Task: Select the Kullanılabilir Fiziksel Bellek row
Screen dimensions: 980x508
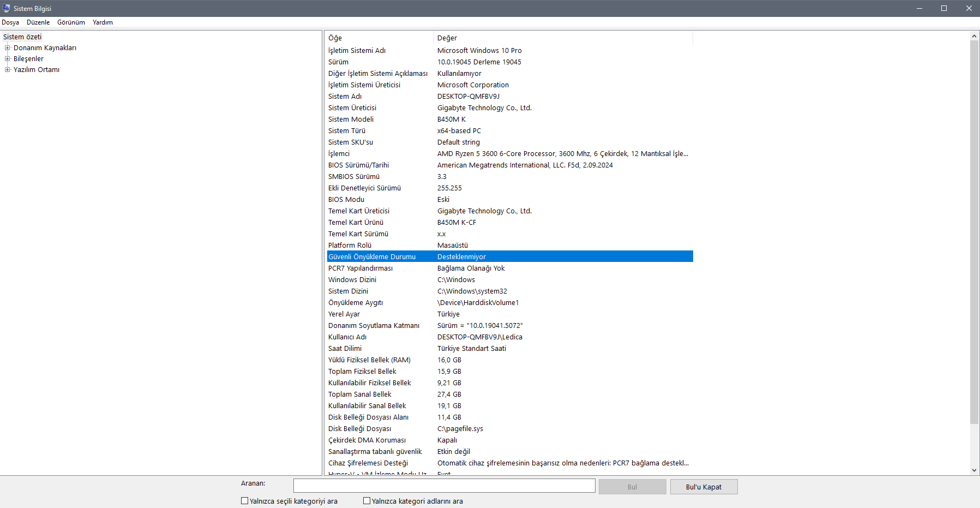Action: (x=510, y=383)
